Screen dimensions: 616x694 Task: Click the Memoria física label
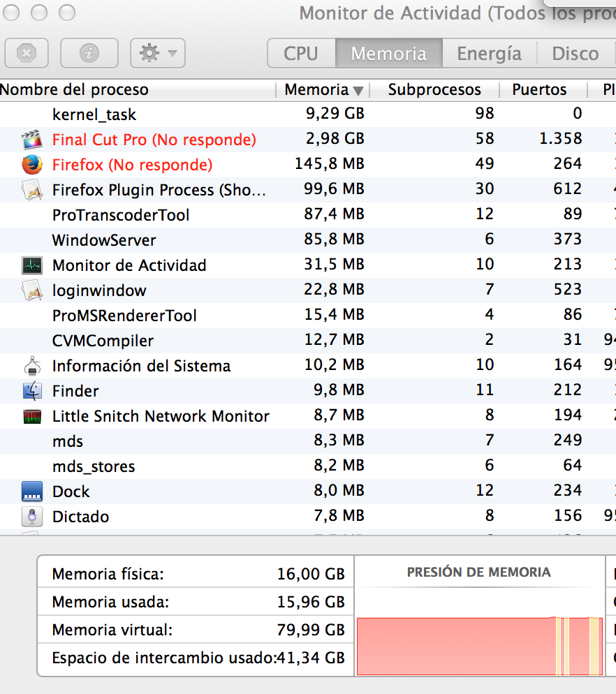[x=108, y=574]
